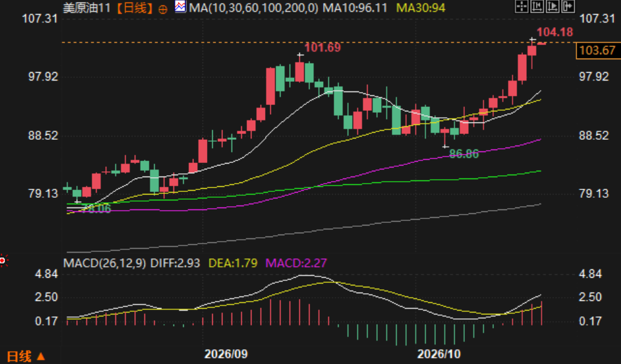Click the MA10:96.11 value
The width and height of the screenshot is (621, 364).
click(x=355, y=8)
